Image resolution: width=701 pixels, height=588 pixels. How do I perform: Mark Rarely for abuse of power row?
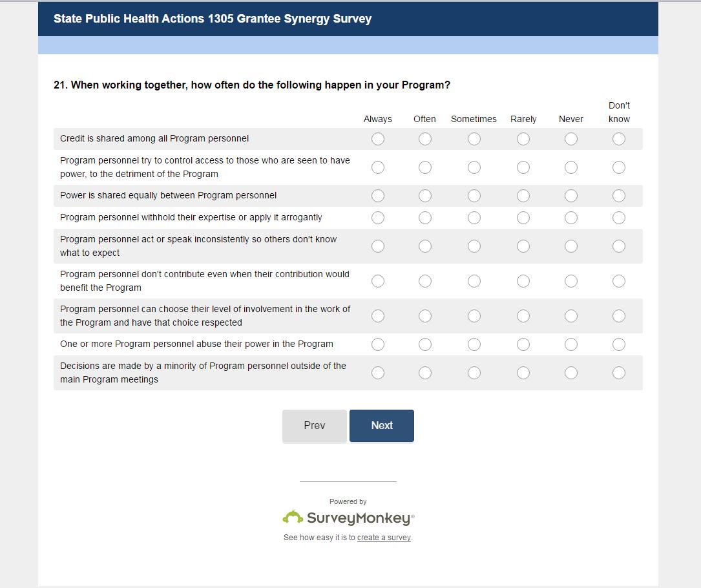(523, 344)
